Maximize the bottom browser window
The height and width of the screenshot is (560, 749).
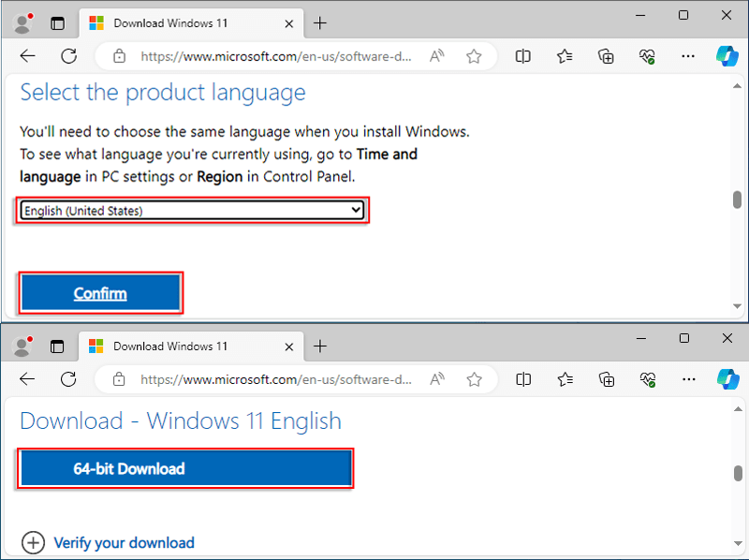pyautogui.click(x=684, y=338)
